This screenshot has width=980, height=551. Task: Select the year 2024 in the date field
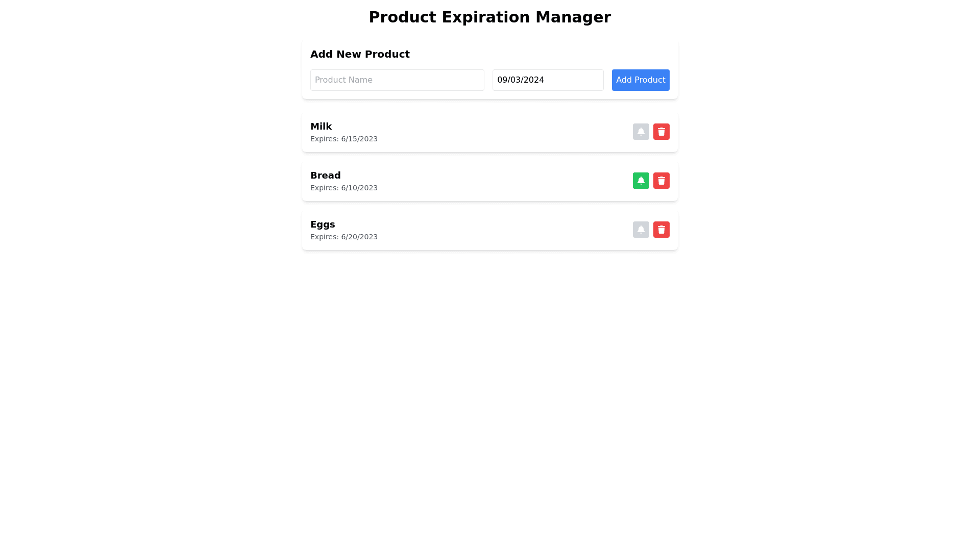[x=534, y=80]
